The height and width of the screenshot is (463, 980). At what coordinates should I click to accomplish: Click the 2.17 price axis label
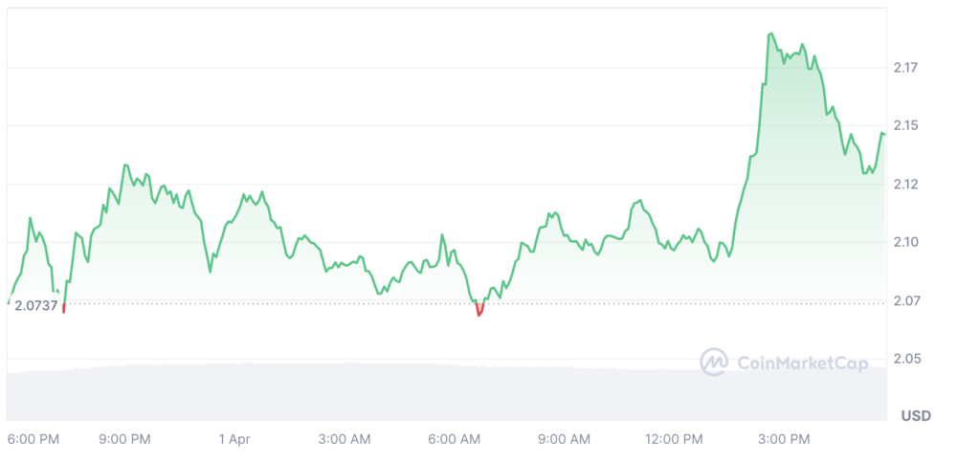pos(904,68)
